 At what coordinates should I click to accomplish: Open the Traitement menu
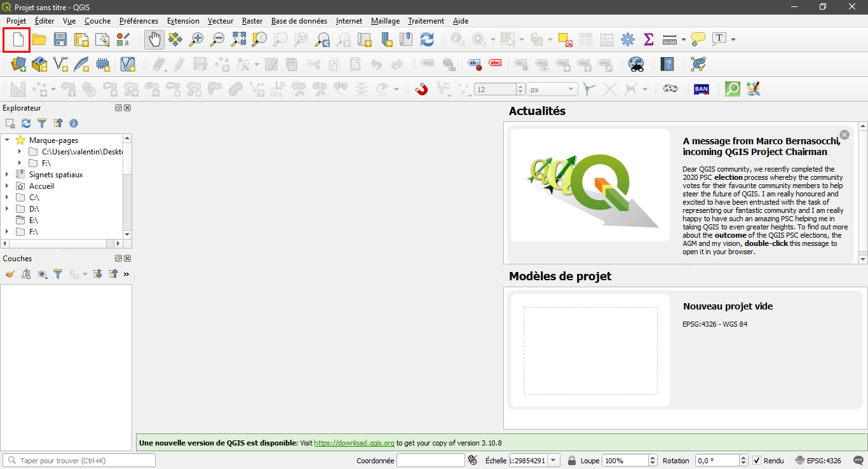coord(426,21)
